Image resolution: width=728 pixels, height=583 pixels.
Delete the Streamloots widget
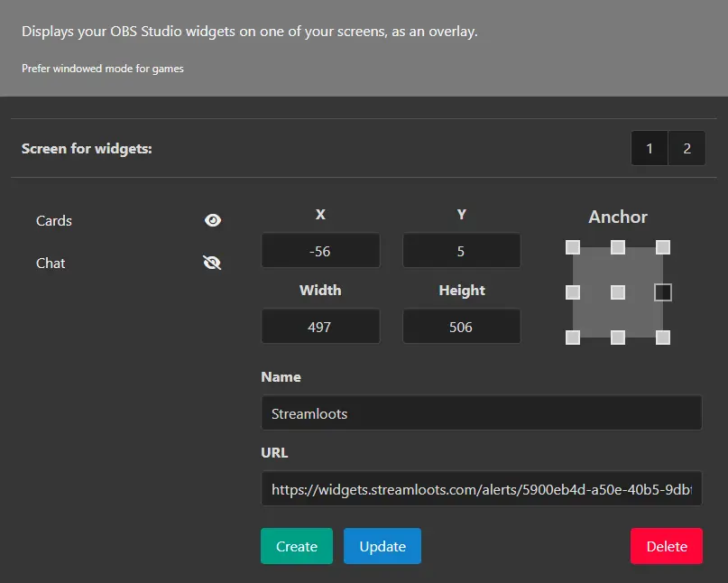pyautogui.click(x=667, y=546)
